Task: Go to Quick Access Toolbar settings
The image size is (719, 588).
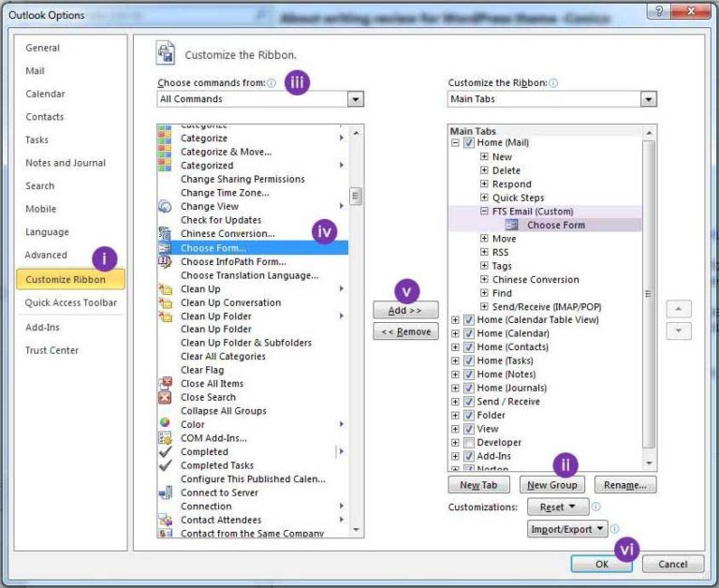Action: [x=71, y=302]
